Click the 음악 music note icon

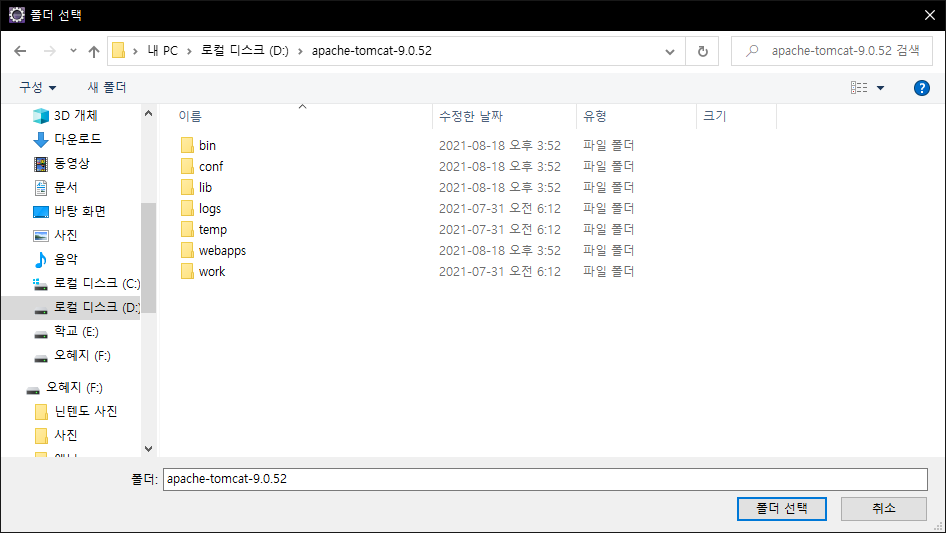click(x=40, y=260)
